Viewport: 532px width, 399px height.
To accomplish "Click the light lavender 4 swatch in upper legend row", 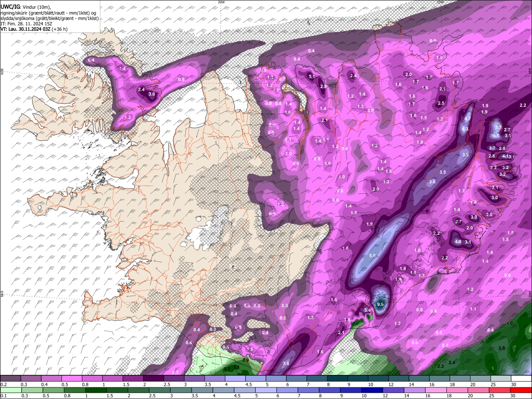I will tap(235, 379).
